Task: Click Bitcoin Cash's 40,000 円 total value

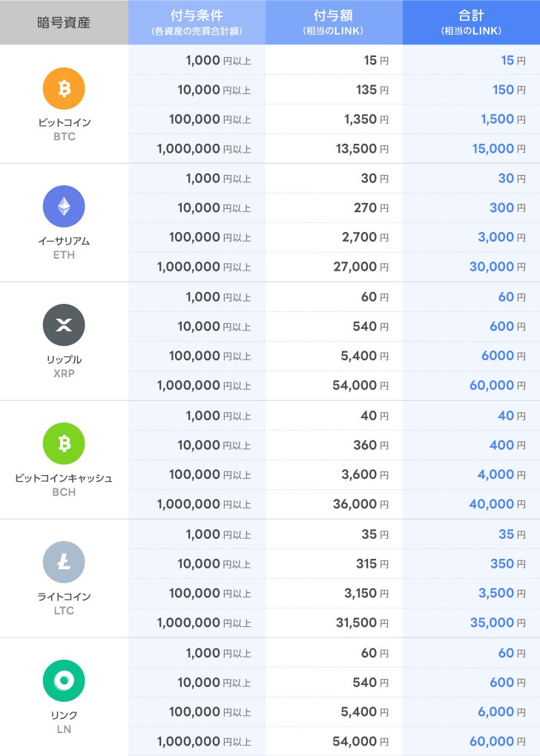Action: point(498,504)
